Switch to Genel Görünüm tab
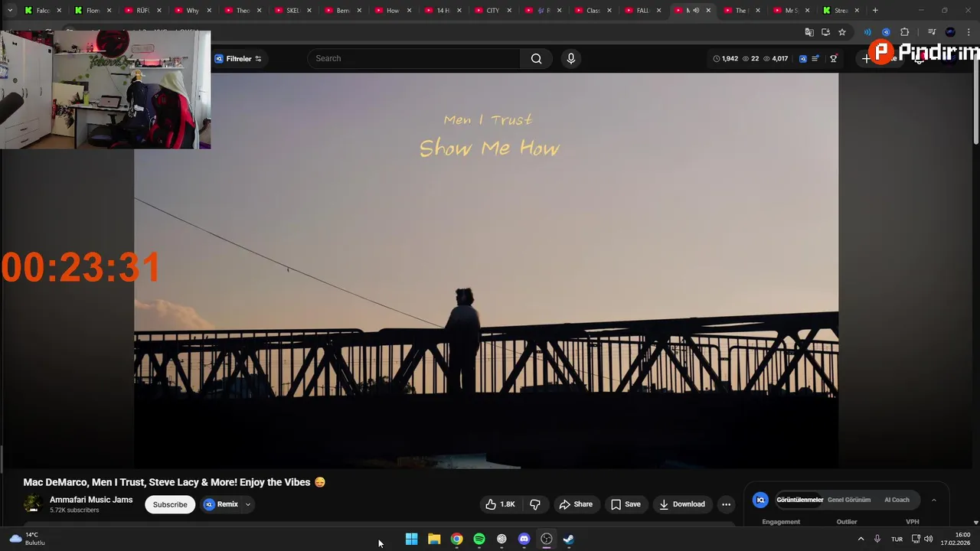This screenshot has width=980, height=551. point(849,500)
